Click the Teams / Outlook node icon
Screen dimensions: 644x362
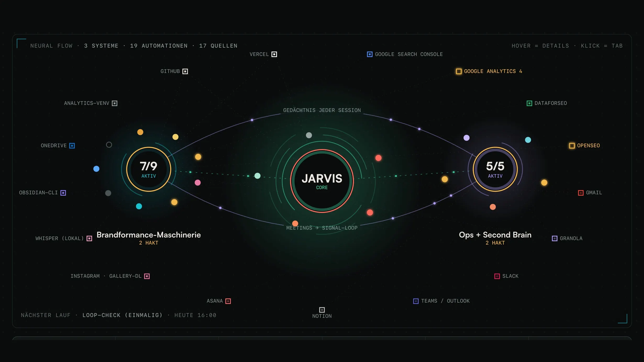(x=416, y=301)
